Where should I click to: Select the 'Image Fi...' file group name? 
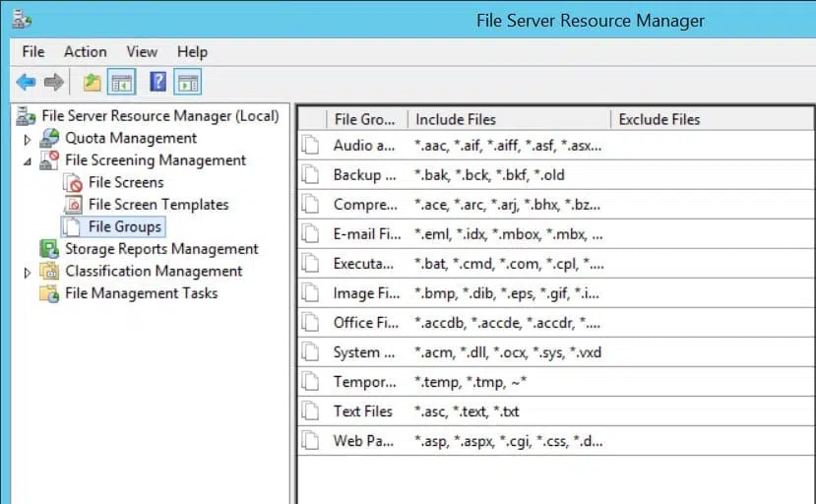pos(366,293)
